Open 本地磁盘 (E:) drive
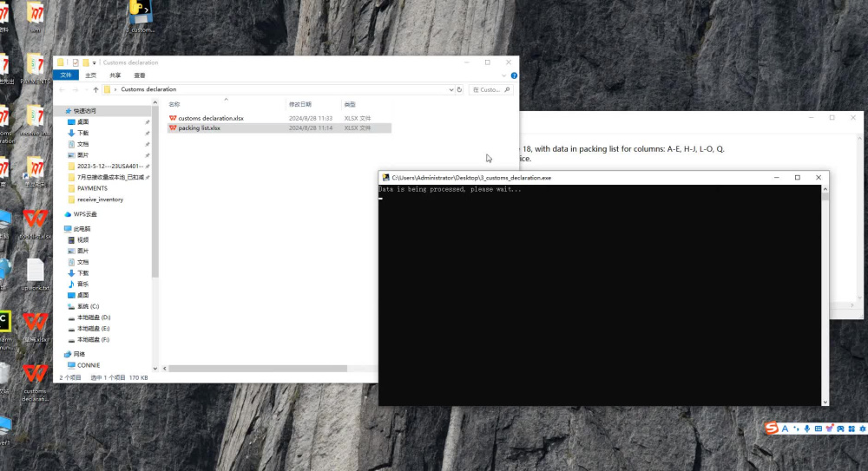 pyautogui.click(x=94, y=328)
